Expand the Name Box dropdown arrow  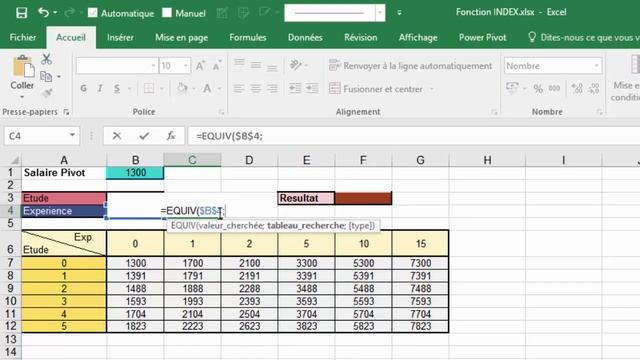coord(72,135)
